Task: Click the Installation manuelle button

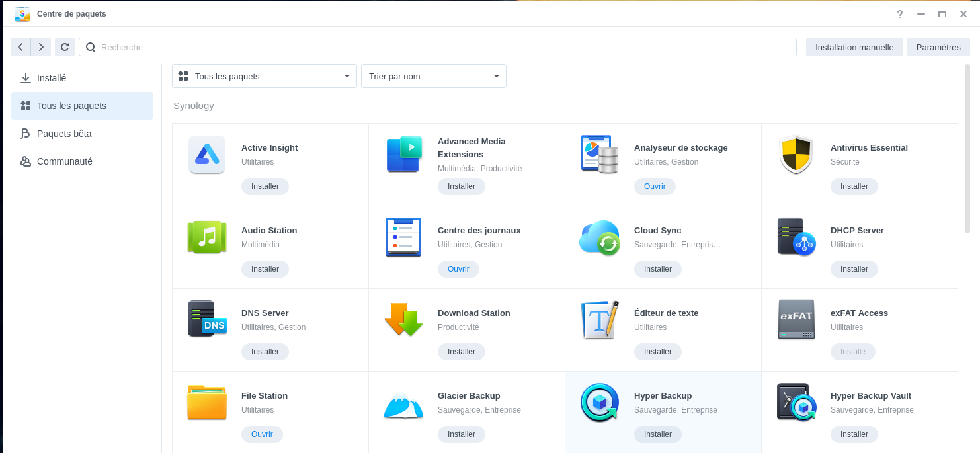Action: coord(854,47)
